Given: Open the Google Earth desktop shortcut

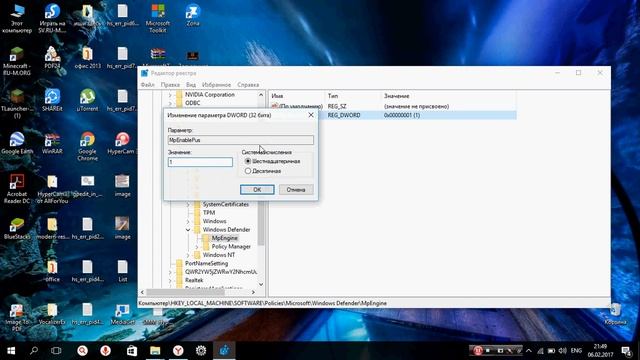Looking at the screenshot, I should pos(17,143).
